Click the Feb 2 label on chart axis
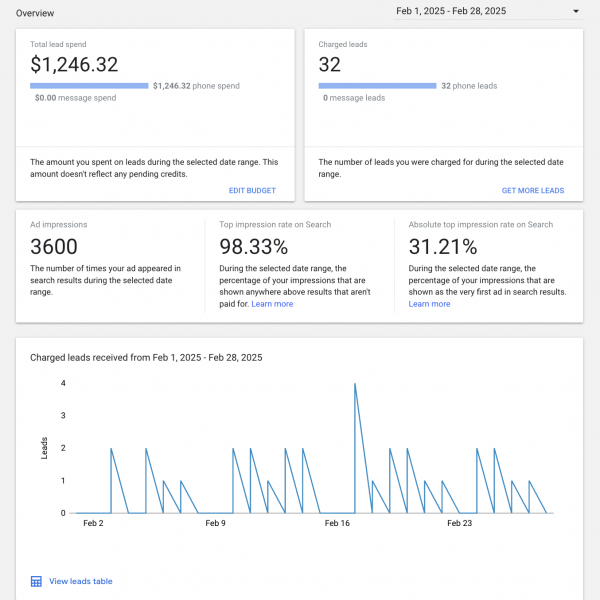The height and width of the screenshot is (600, 600). pos(93,523)
